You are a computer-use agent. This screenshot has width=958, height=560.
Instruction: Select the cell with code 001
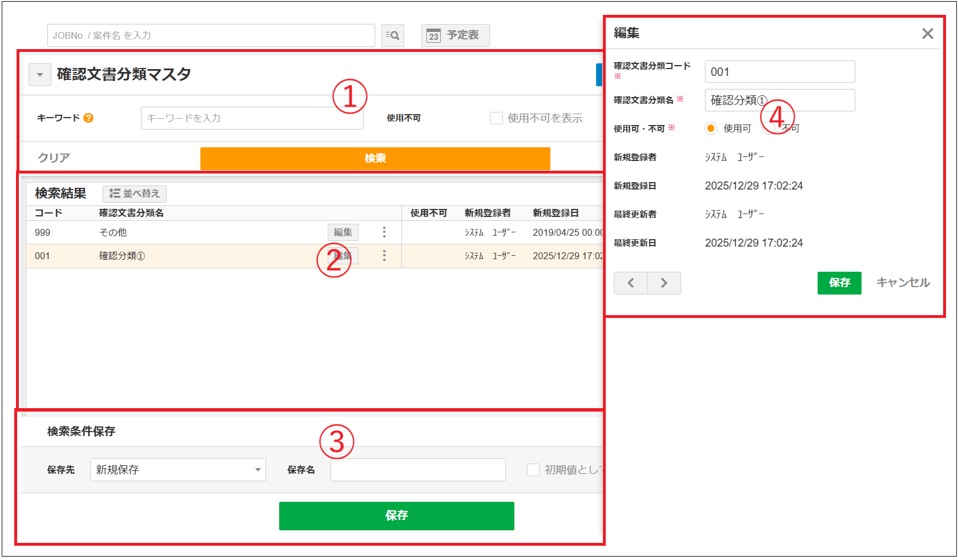point(42,256)
